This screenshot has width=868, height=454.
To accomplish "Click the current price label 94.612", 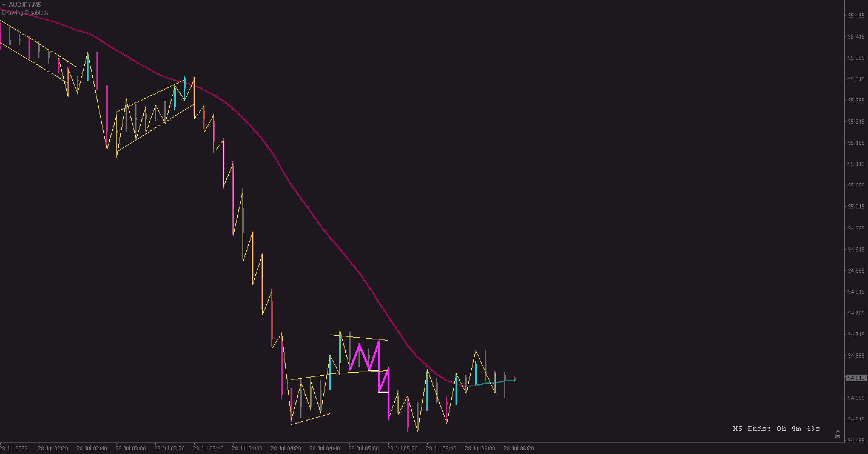I will [x=856, y=378].
